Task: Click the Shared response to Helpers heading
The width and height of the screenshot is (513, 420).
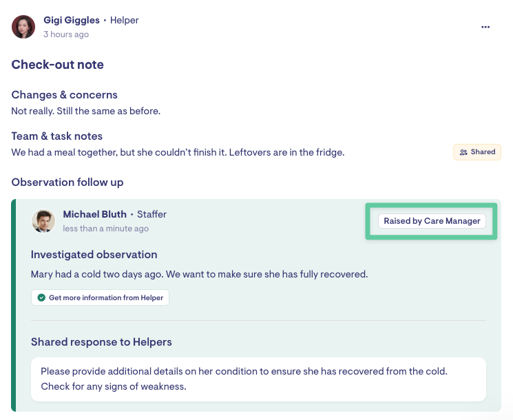Action: [101, 342]
